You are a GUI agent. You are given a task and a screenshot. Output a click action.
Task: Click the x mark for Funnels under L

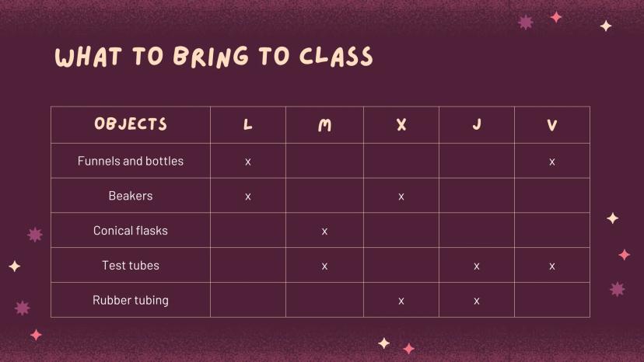click(x=248, y=162)
